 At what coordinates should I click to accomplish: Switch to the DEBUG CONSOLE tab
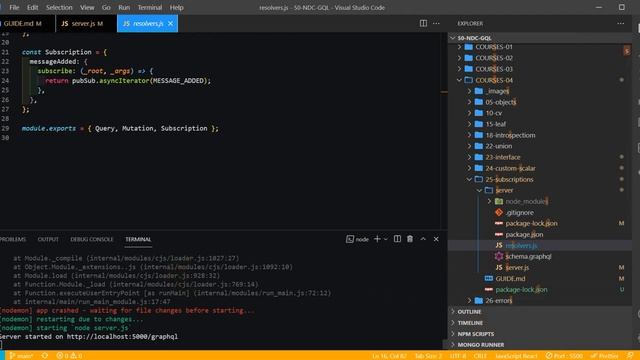(x=92, y=240)
